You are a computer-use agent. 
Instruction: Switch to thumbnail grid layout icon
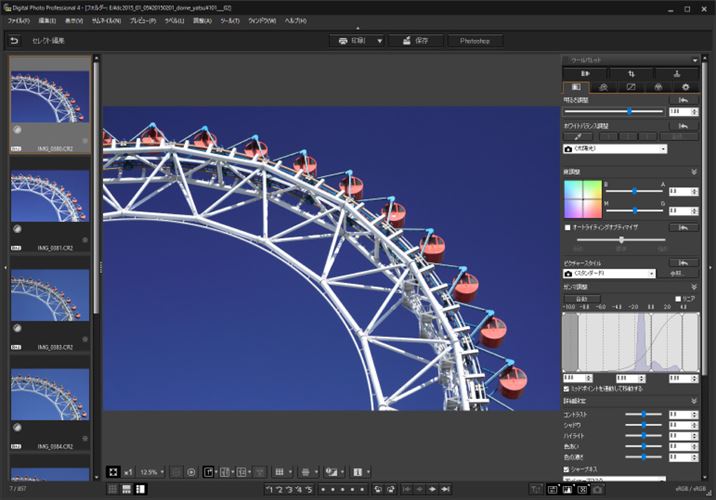(x=112, y=489)
